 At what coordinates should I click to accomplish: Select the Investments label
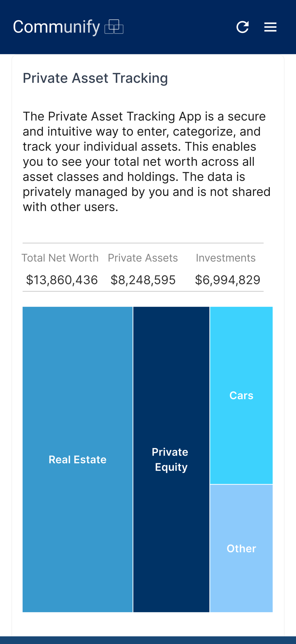[x=226, y=258]
